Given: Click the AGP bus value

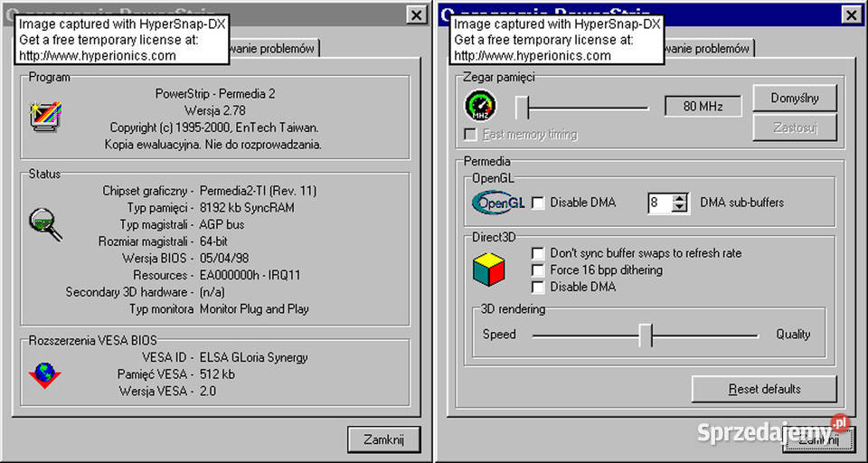Looking at the screenshot, I should pos(222,224).
